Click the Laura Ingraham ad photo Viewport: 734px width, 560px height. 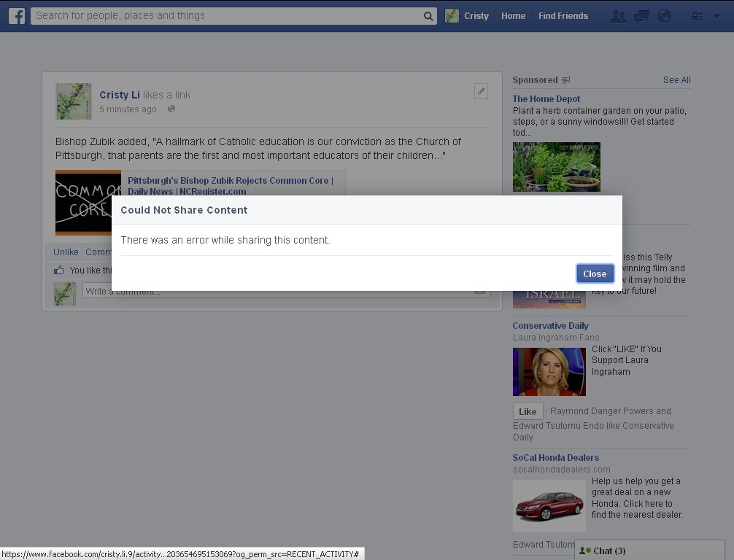[549, 371]
